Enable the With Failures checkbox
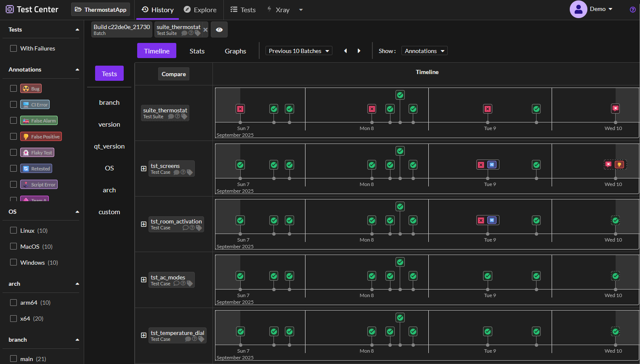 click(x=13, y=48)
